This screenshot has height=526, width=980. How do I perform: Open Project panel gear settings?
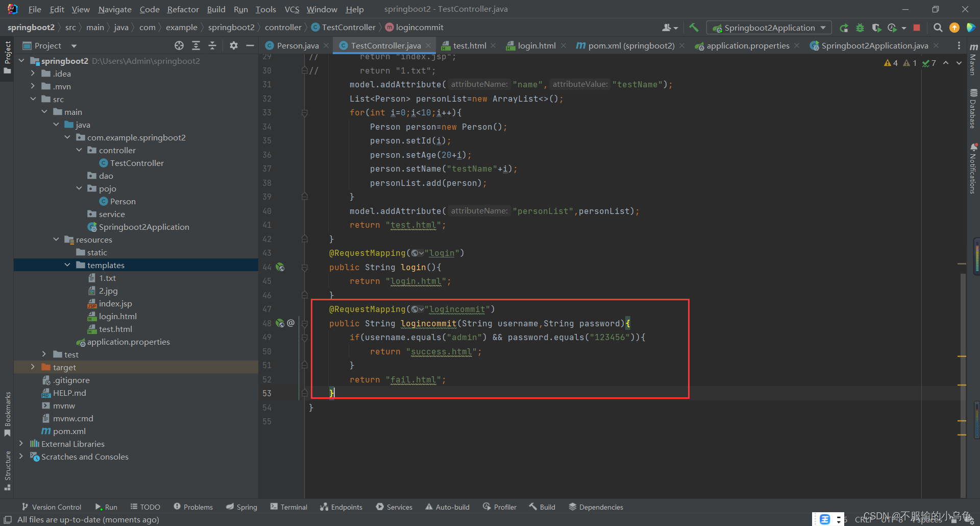234,46
